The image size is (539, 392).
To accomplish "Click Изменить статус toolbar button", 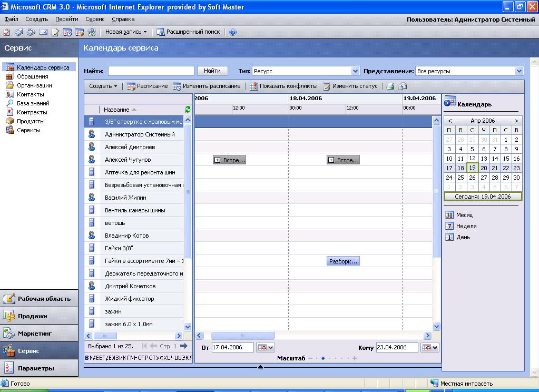I will tap(350, 86).
